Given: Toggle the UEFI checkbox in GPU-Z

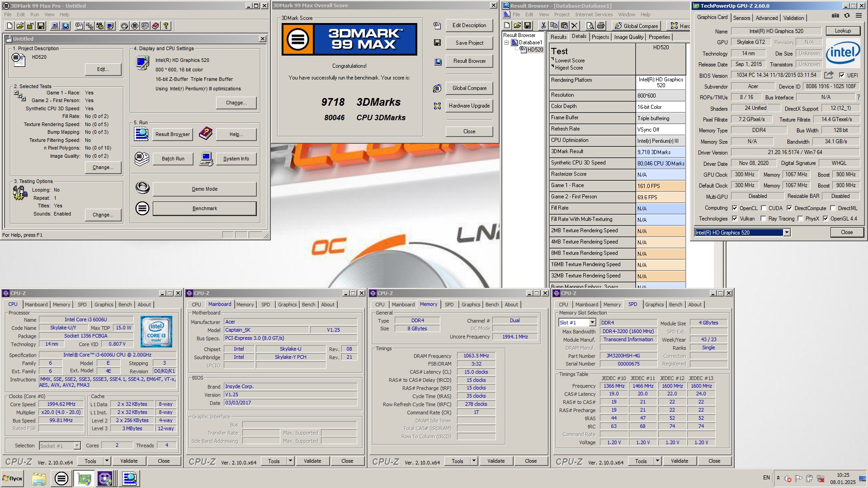Looking at the screenshot, I should point(842,75).
